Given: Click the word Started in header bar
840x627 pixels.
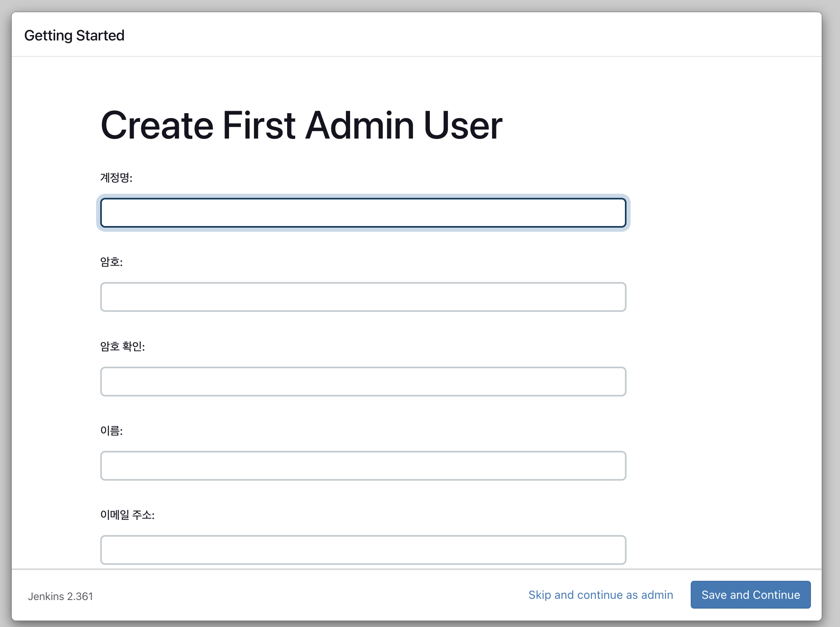Looking at the screenshot, I should tap(100, 36).
